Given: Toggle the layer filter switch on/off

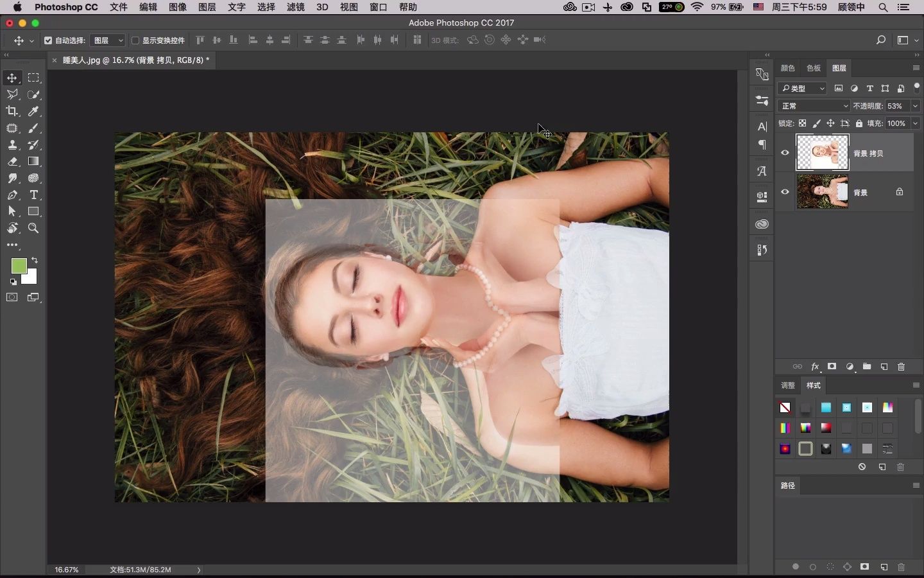Looking at the screenshot, I should [916, 88].
